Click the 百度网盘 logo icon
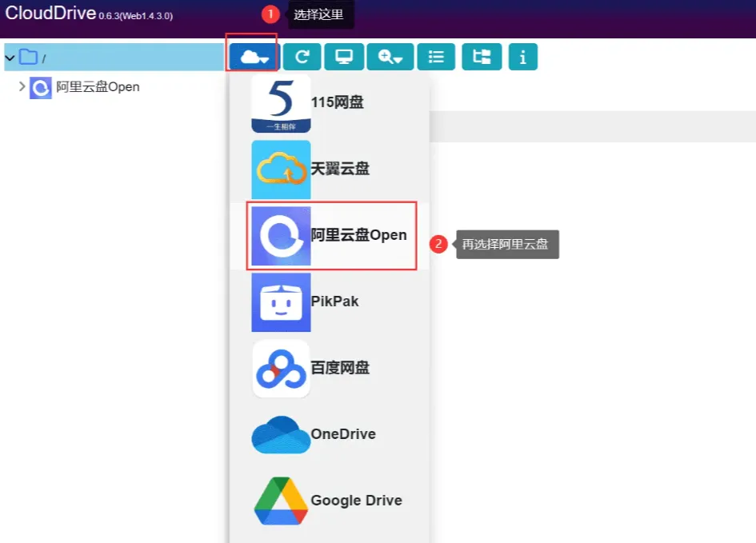 (281, 369)
